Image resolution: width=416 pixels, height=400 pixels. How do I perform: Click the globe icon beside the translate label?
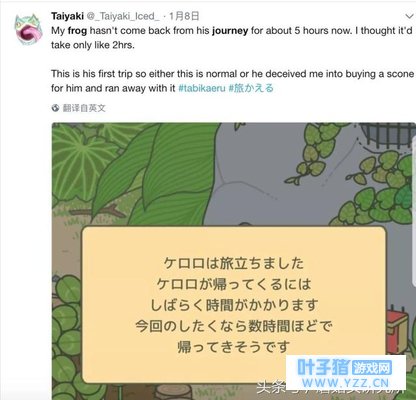[x=55, y=108]
